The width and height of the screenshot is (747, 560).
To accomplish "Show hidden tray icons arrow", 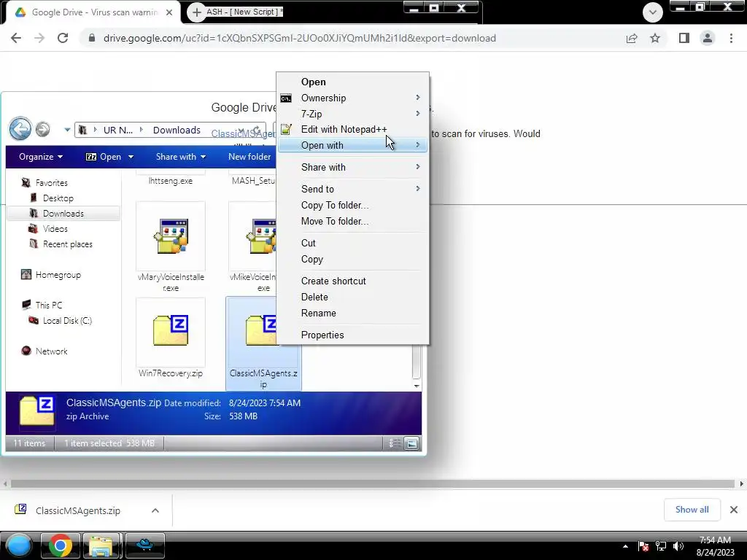I will click(625, 546).
